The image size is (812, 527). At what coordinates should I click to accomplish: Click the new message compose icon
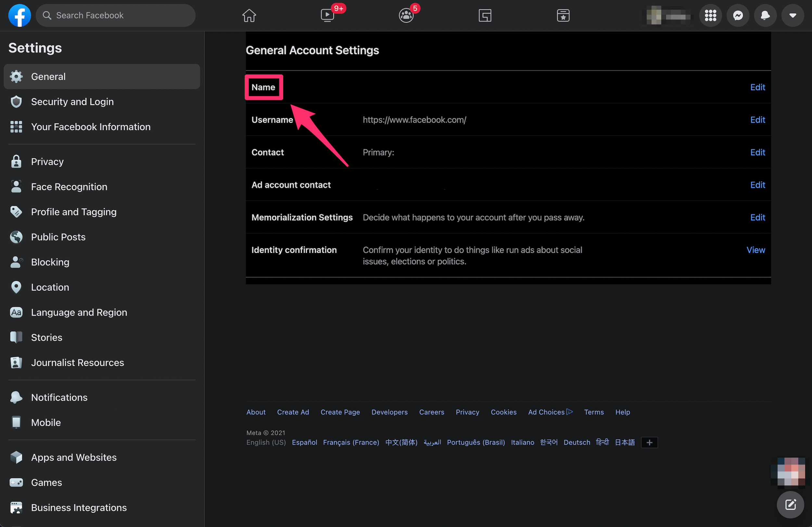coord(791,505)
